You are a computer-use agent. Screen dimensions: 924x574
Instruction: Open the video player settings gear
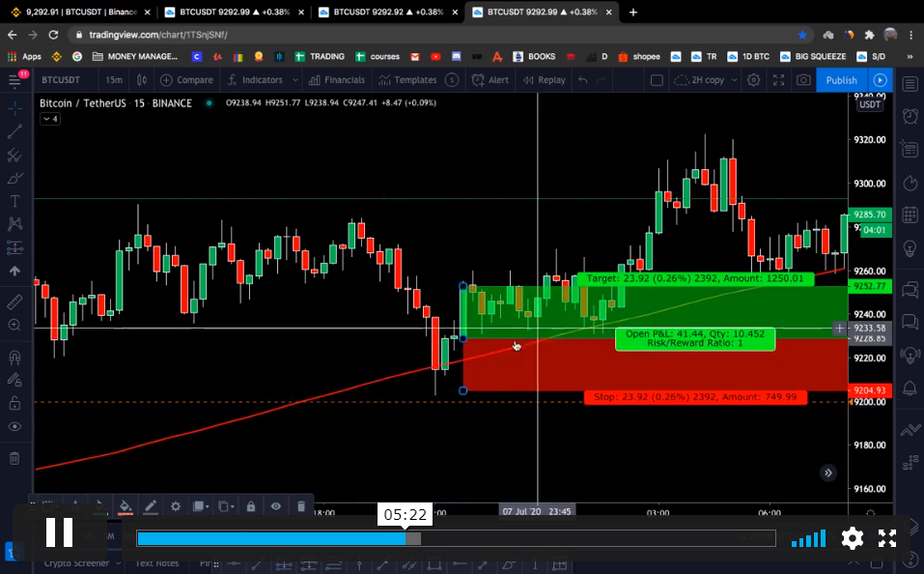(x=853, y=538)
